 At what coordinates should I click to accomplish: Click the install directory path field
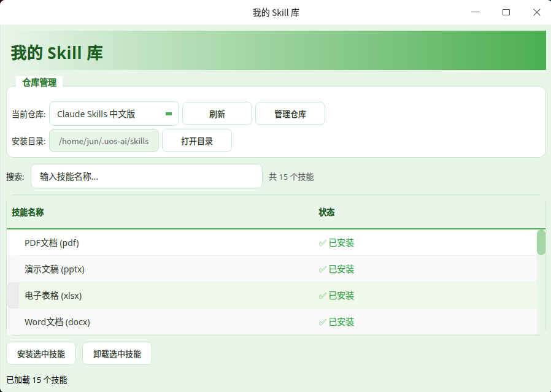(x=104, y=141)
